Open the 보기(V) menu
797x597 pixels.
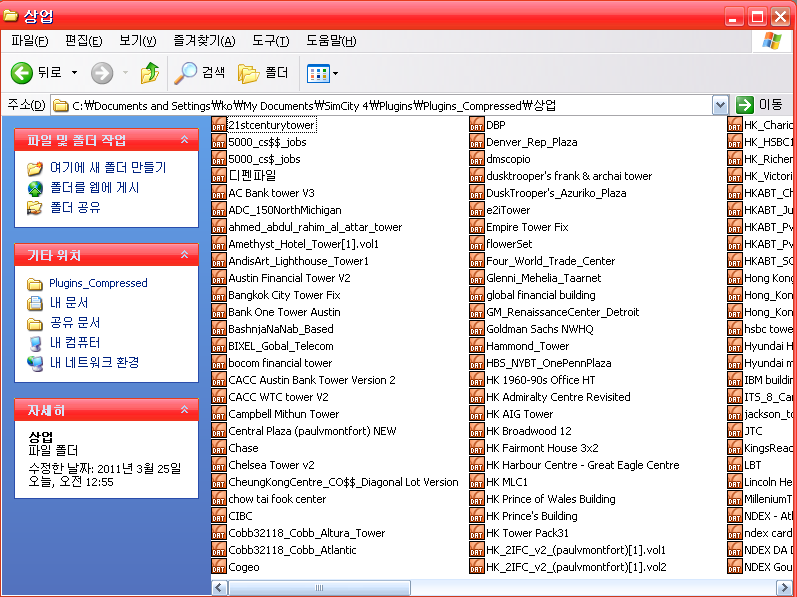point(137,41)
